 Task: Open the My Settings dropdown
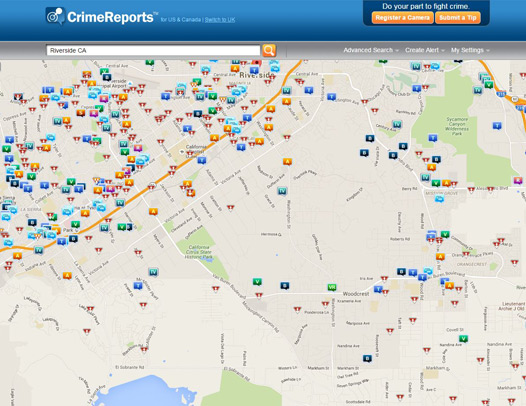[x=470, y=50]
